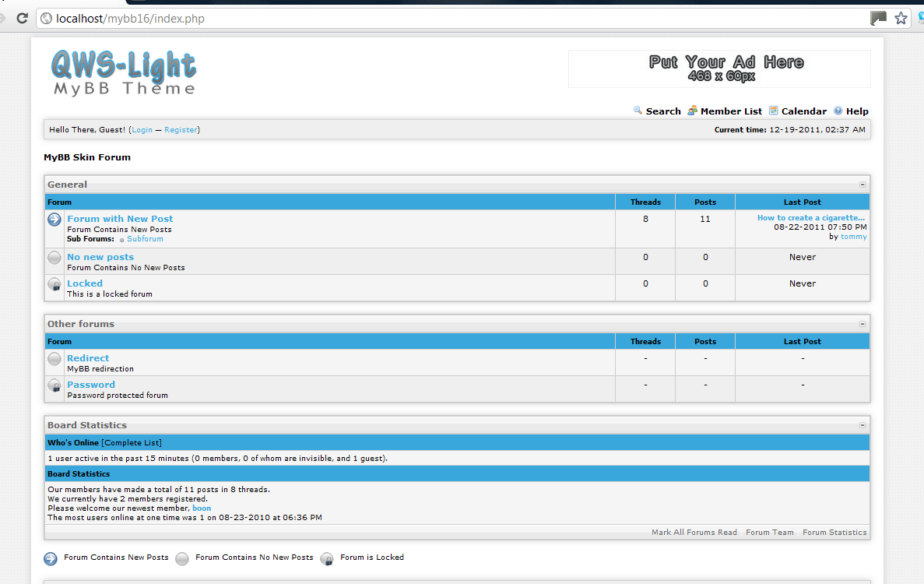This screenshot has height=584, width=924.
Task: Open newest member boon's profile
Action: pos(202,508)
